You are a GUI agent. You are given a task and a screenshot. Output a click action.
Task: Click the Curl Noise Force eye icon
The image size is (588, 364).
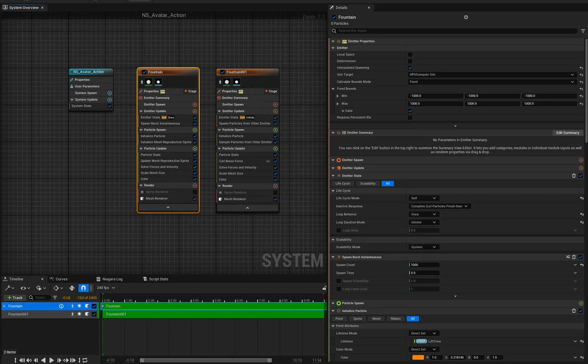268,161
